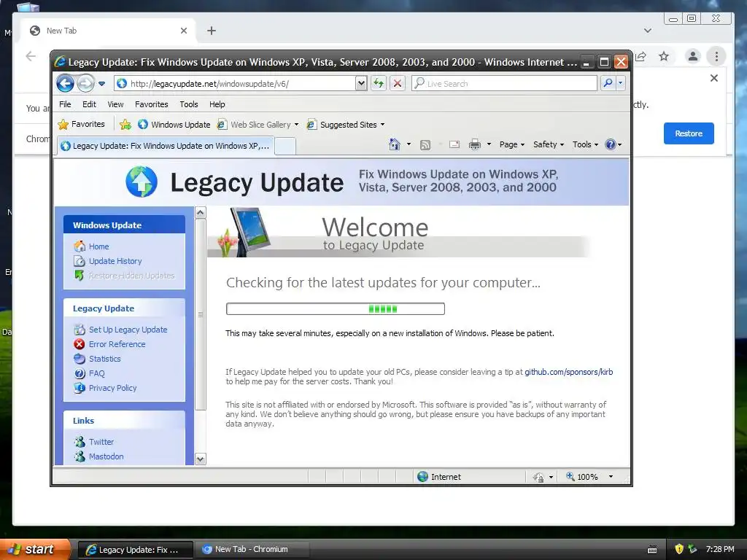Open the Error Reference link
The height and width of the screenshot is (560, 747).
(x=117, y=344)
